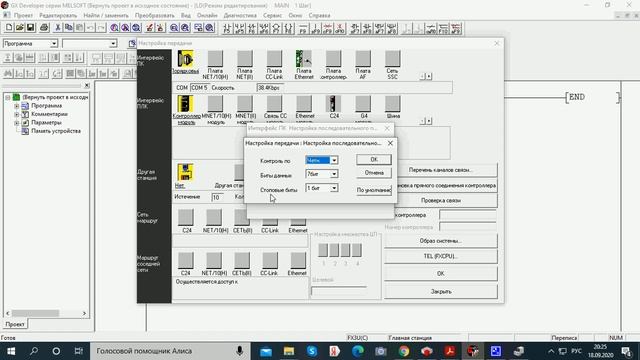Click the project tree horizontal scrollbar
This screenshot has height=360, width=640.
(x=46, y=313)
